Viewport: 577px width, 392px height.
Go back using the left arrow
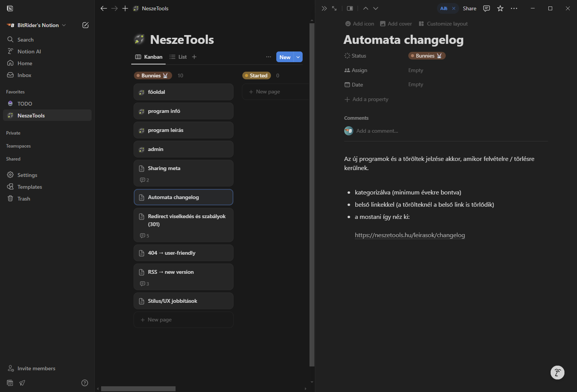tap(104, 8)
